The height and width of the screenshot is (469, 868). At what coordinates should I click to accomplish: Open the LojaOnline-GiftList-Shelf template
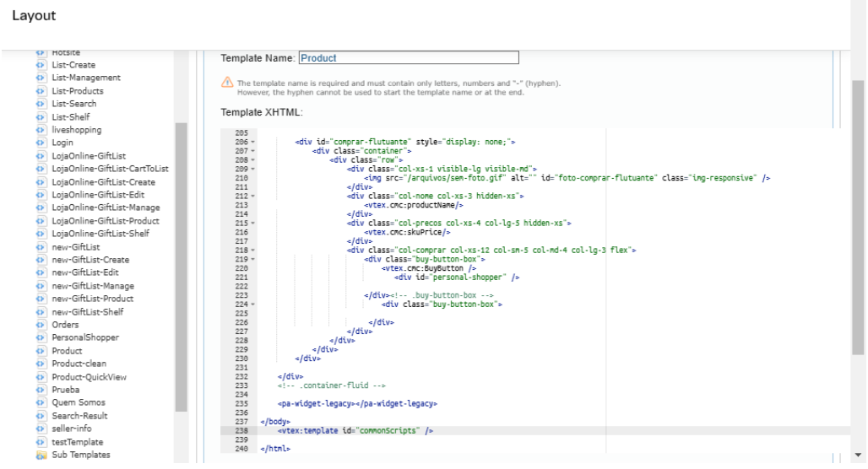(100, 234)
